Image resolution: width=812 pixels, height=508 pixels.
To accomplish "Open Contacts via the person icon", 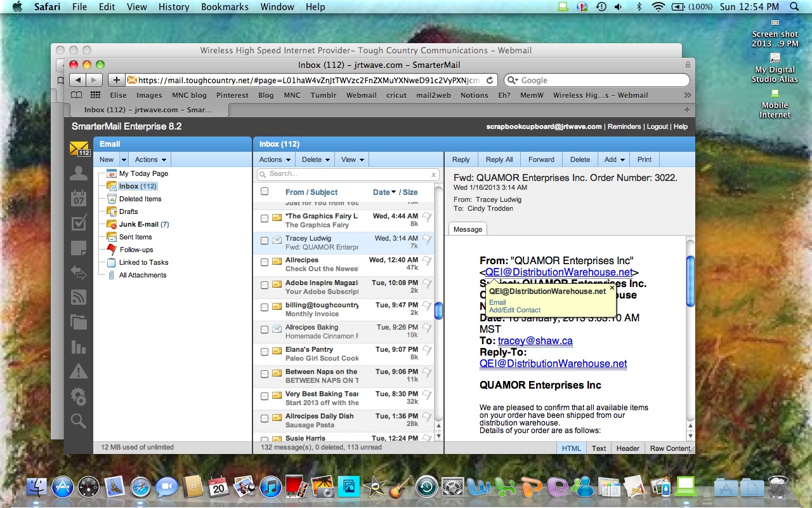I will point(79,173).
